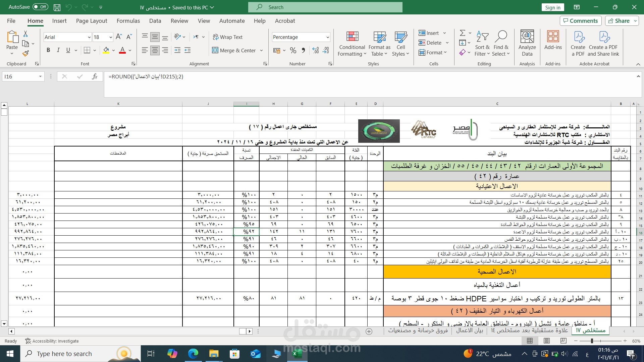This screenshot has height=362, width=644.
Task: Open the Insert ribbon tab
Action: 59,21
